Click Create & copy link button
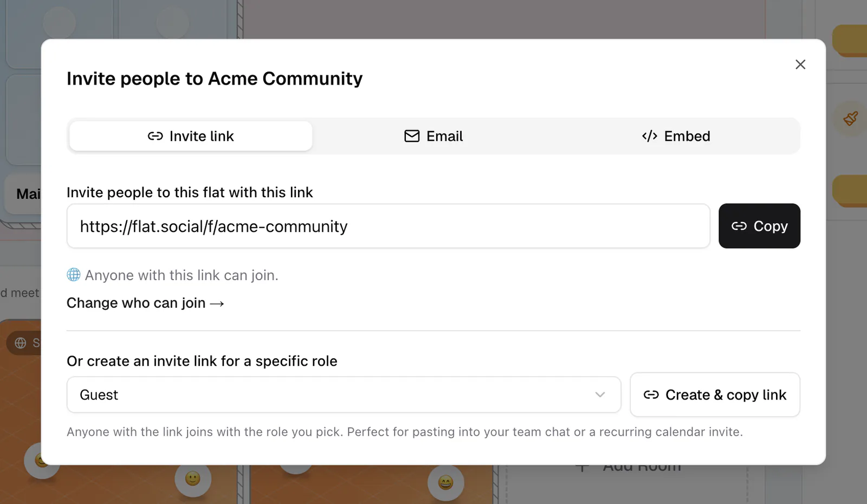This screenshot has height=504, width=867. click(715, 395)
